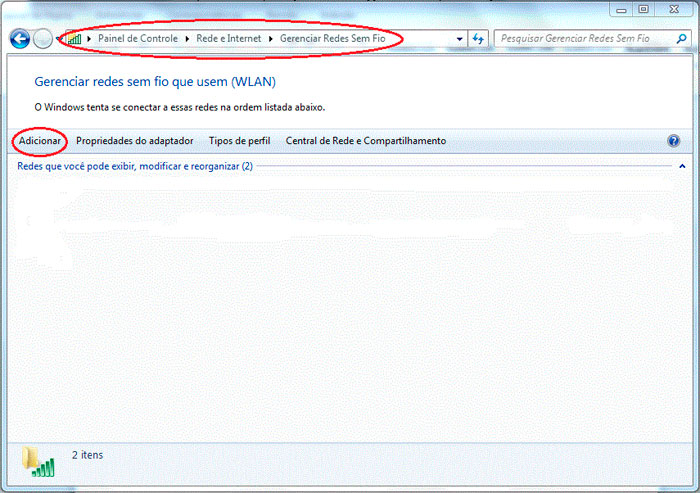
Task: Maximize the window
Action: tap(643, 9)
